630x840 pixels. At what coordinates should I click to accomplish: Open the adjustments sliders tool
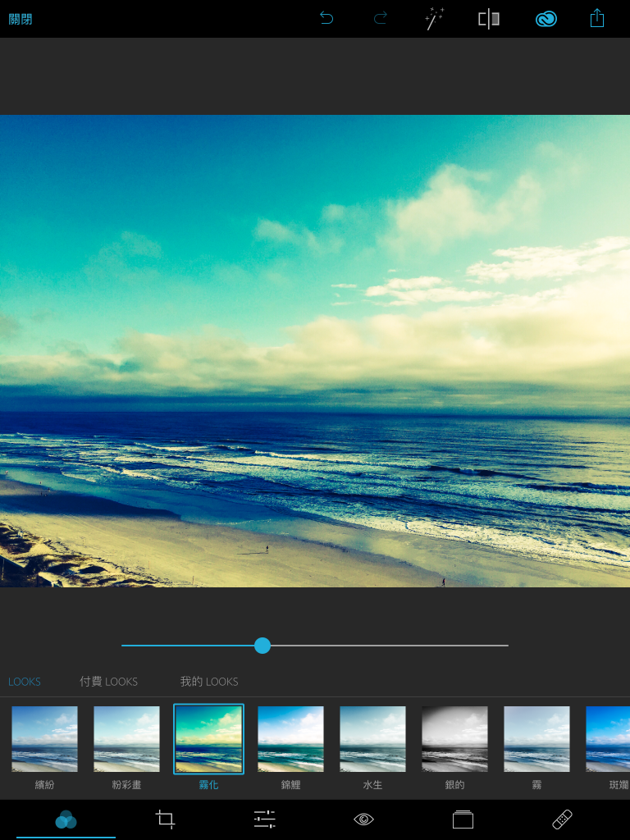pos(265,819)
